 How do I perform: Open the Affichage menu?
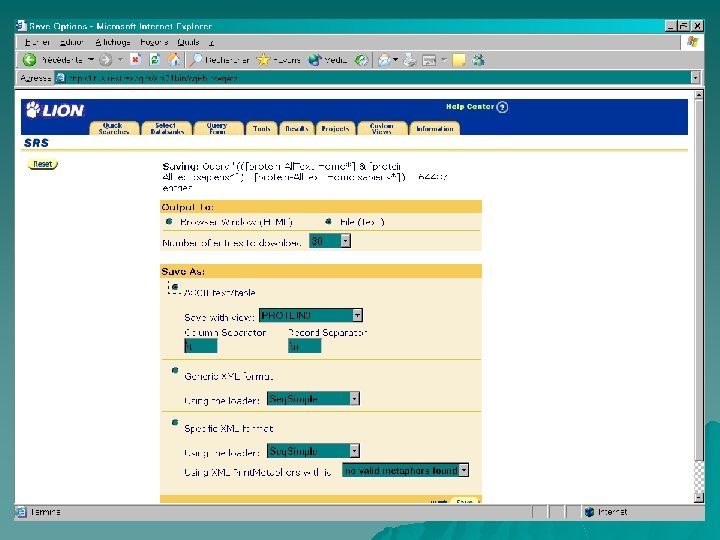pyautogui.click(x=113, y=42)
